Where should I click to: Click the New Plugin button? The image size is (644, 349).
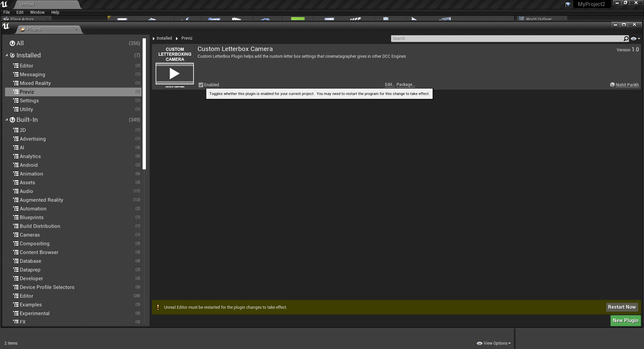pos(626,320)
